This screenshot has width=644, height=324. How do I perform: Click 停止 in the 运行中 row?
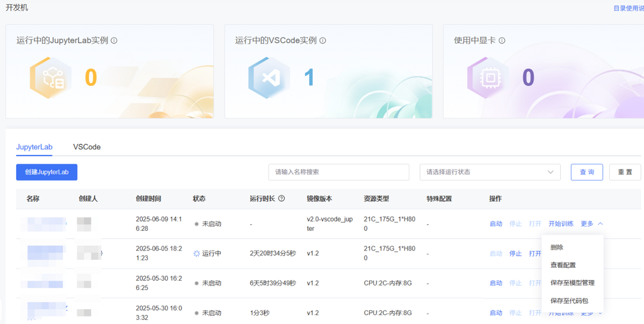pos(515,253)
